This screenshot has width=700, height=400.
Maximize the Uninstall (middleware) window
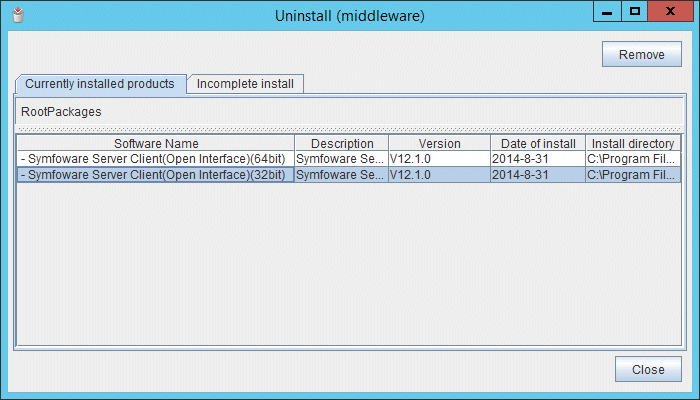(634, 11)
